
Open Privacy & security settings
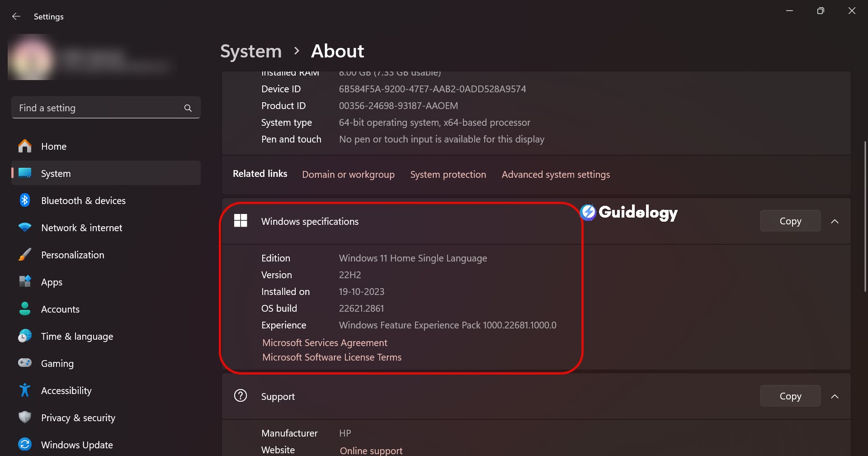click(78, 418)
